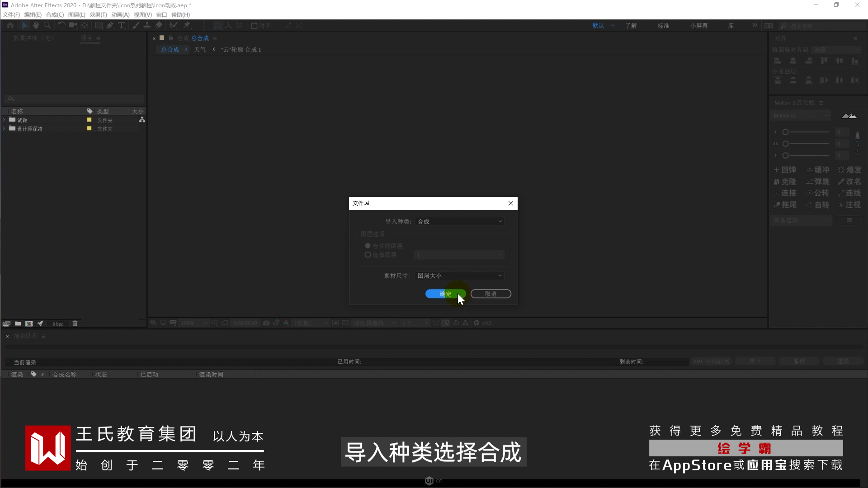
Task: Toggle the 对齐 snapping checkbox in toolbar
Action: (x=255, y=26)
